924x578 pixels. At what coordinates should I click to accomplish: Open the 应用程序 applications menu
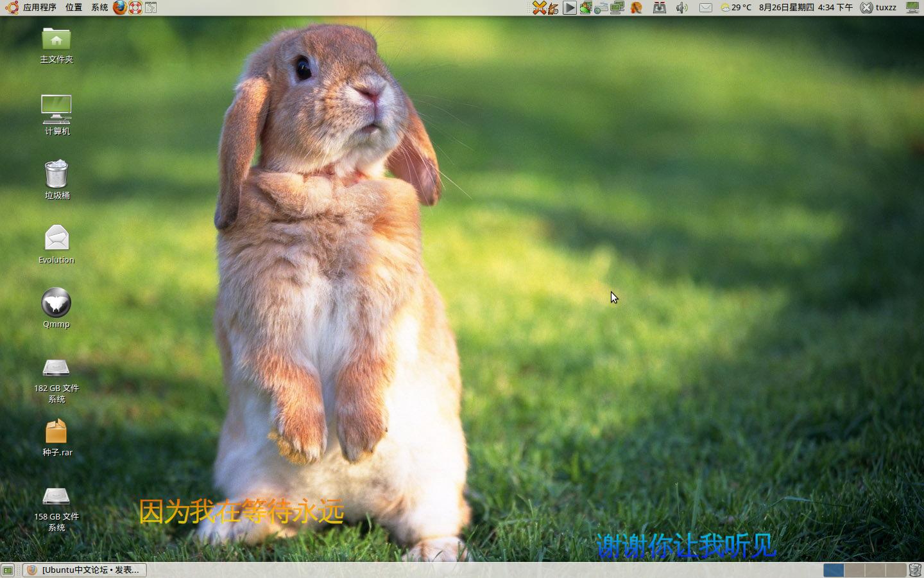pos(32,8)
